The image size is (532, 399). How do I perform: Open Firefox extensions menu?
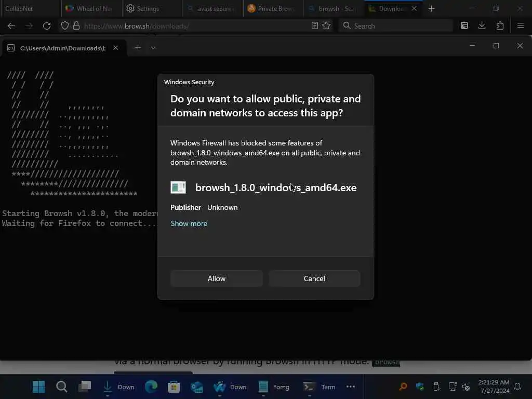tap(500, 26)
